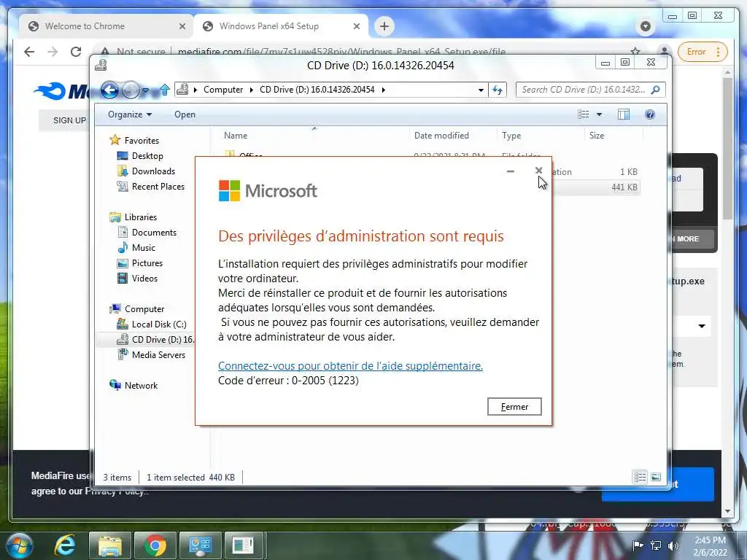Click Chrome forward button
Image resolution: width=747 pixels, height=560 pixels.
[53, 52]
